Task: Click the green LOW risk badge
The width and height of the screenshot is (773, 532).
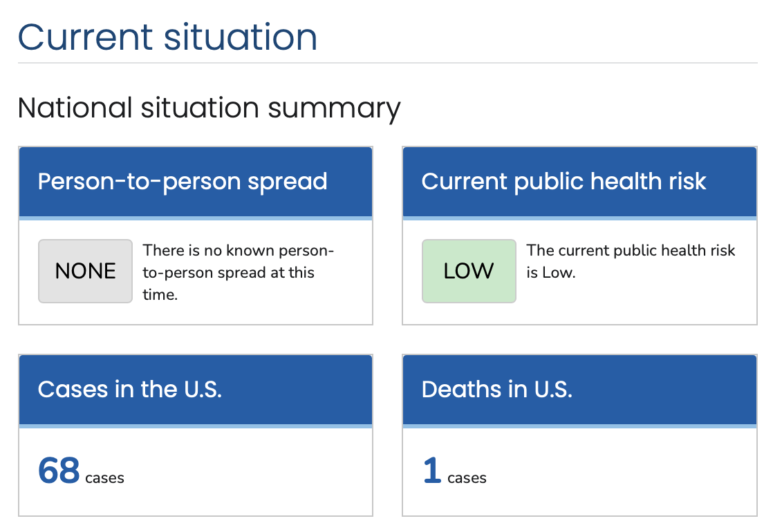Action: pos(469,271)
